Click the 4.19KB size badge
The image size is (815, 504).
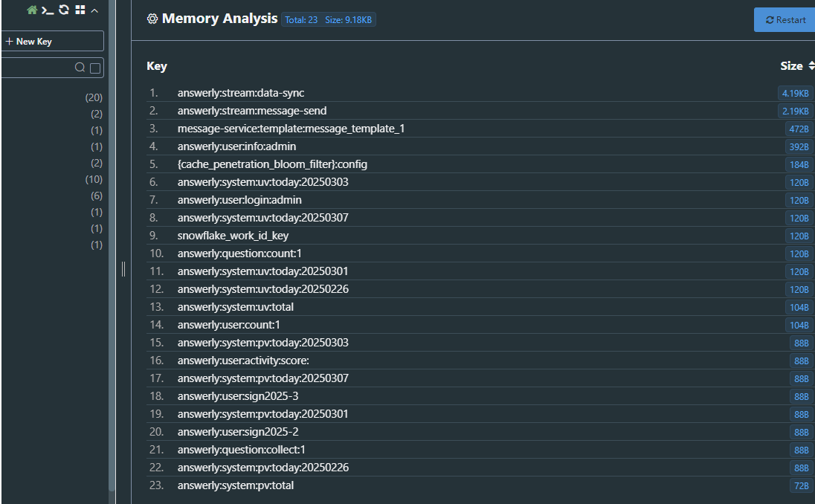pyautogui.click(x=794, y=93)
